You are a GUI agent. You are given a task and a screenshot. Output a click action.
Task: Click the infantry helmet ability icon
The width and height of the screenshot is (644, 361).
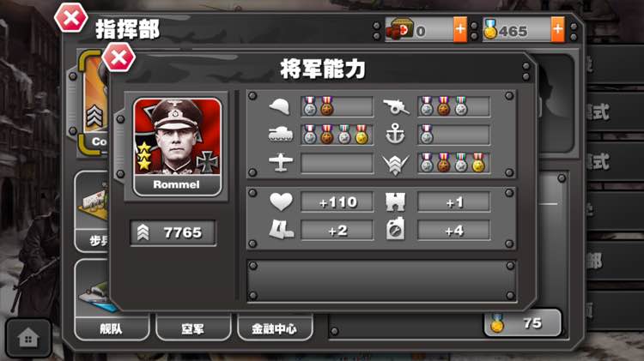pos(280,106)
